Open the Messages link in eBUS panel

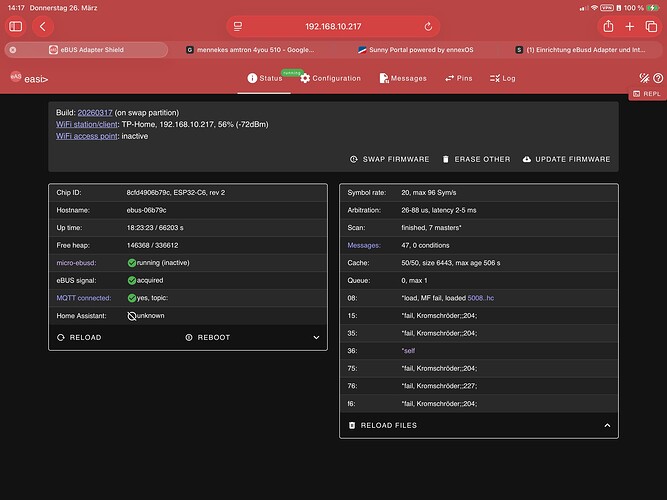pos(364,246)
